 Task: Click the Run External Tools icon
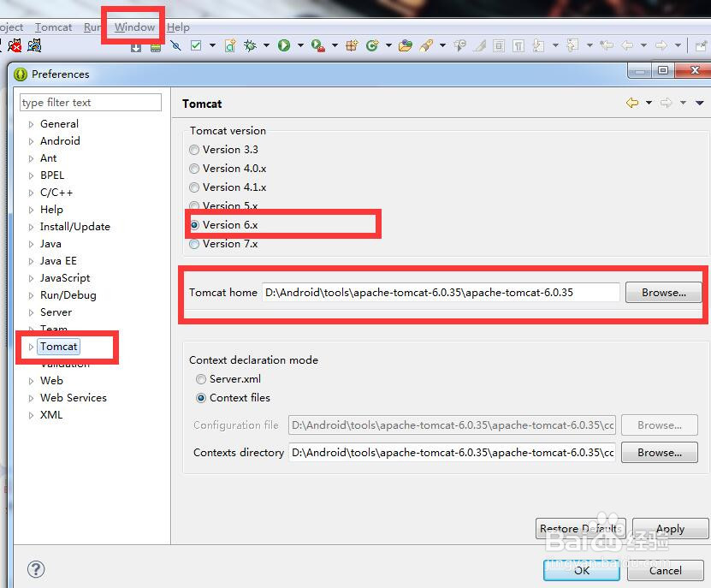pos(318,45)
